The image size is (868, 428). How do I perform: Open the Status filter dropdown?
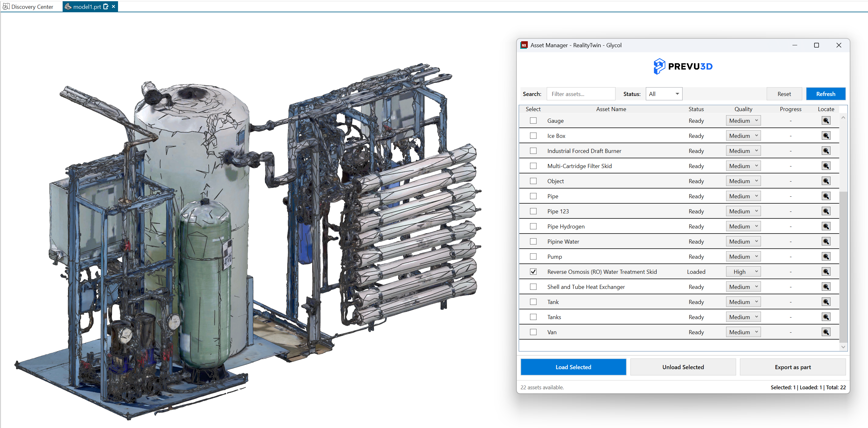pyautogui.click(x=663, y=94)
